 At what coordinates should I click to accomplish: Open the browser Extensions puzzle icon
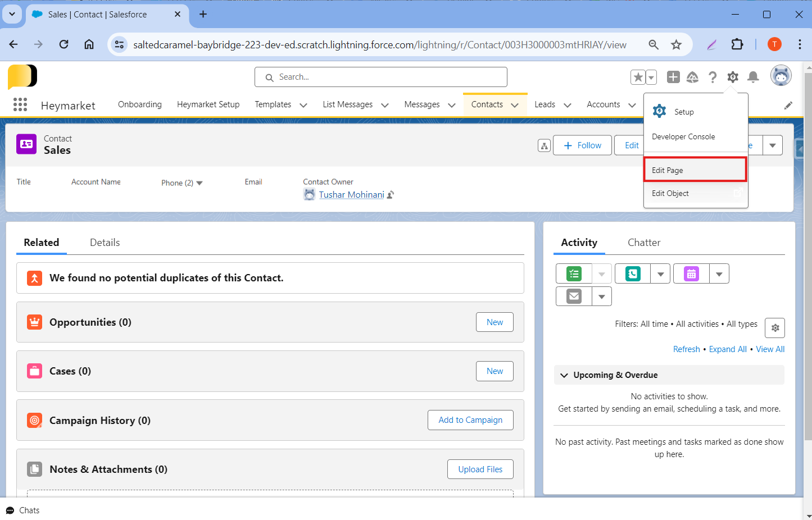click(737, 44)
